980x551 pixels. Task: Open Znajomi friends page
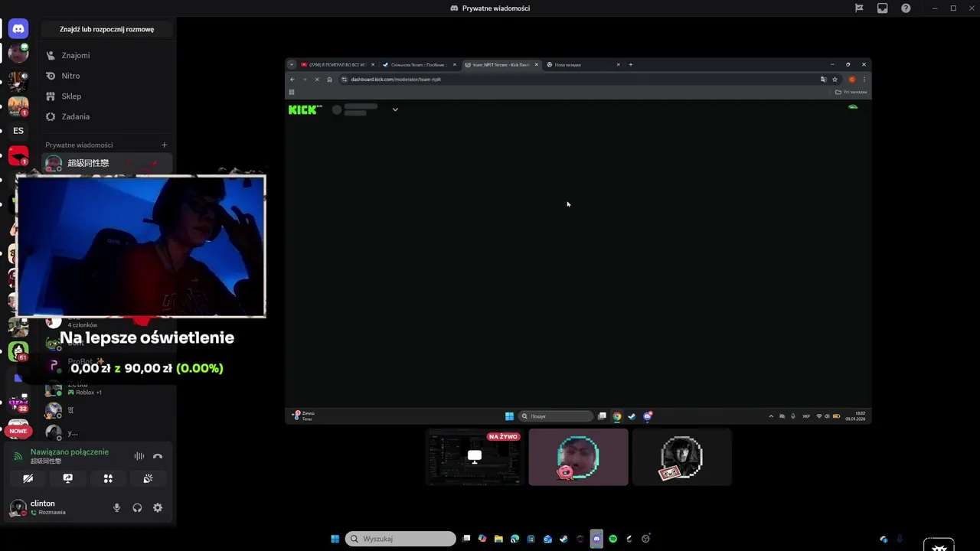point(107,55)
